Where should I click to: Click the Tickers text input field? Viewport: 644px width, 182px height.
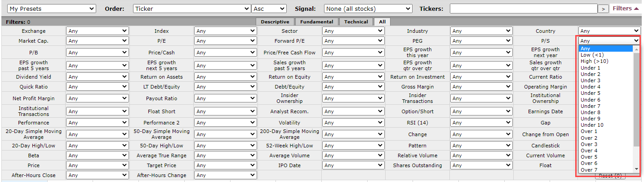pos(524,9)
